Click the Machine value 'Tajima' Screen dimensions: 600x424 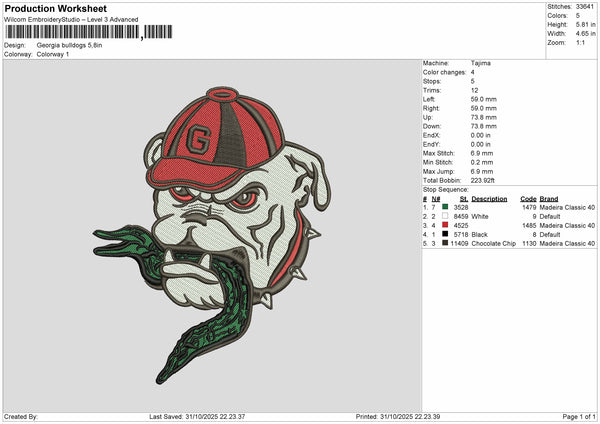coord(481,63)
